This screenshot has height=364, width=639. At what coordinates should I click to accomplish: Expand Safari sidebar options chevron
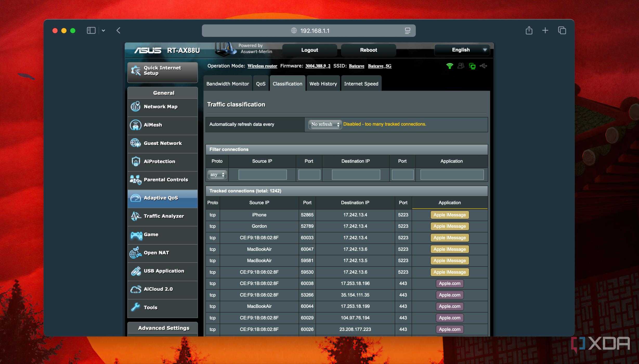click(103, 30)
